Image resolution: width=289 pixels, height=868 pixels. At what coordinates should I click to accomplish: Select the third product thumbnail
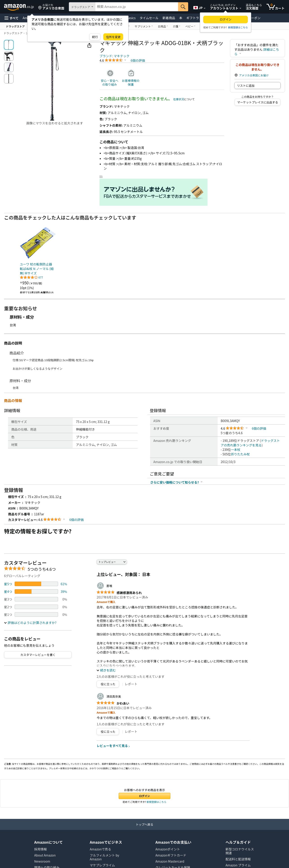[9, 67]
